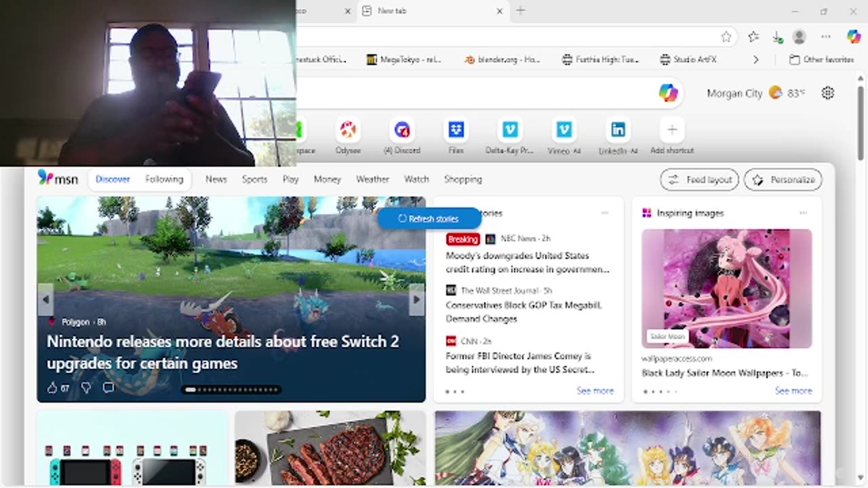
Task: Click See more under Inspiring images
Action: pyautogui.click(x=793, y=391)
